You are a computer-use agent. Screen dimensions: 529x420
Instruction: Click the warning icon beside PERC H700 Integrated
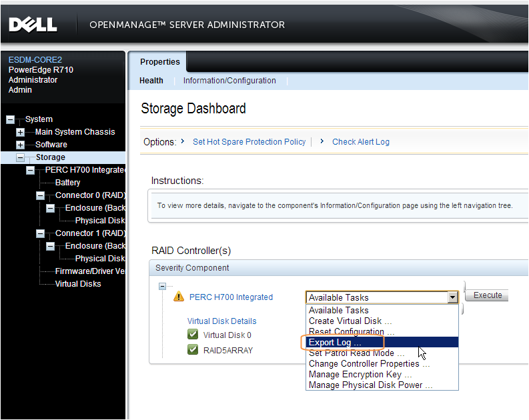click(179, 297)
